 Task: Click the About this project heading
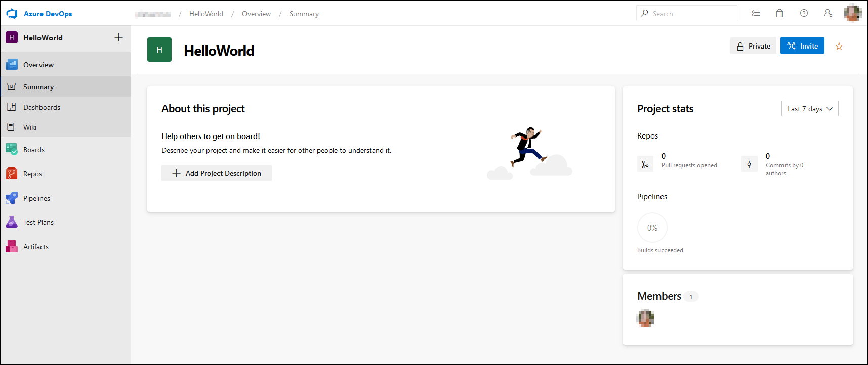click(203, 109)
